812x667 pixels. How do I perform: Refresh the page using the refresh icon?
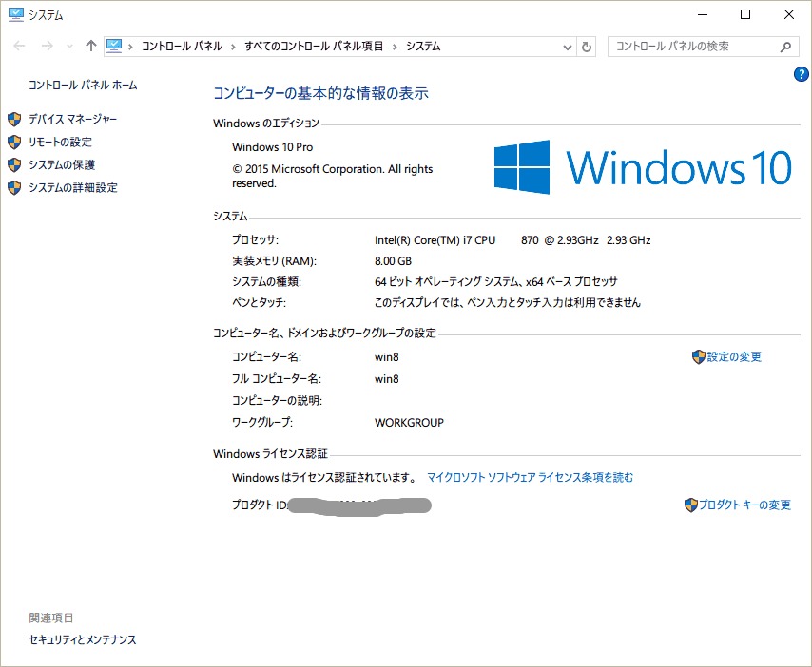click(x=587, y=47)
